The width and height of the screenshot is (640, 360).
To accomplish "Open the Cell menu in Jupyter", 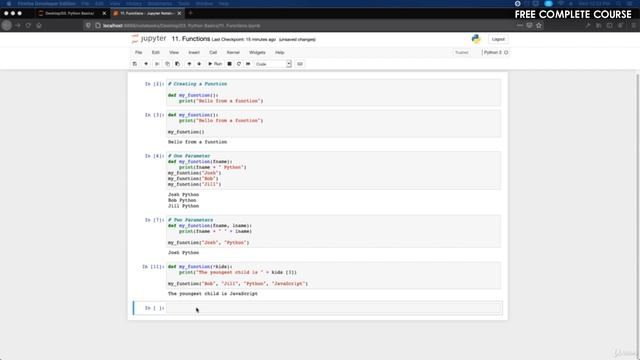I will (x=213, y=53).
